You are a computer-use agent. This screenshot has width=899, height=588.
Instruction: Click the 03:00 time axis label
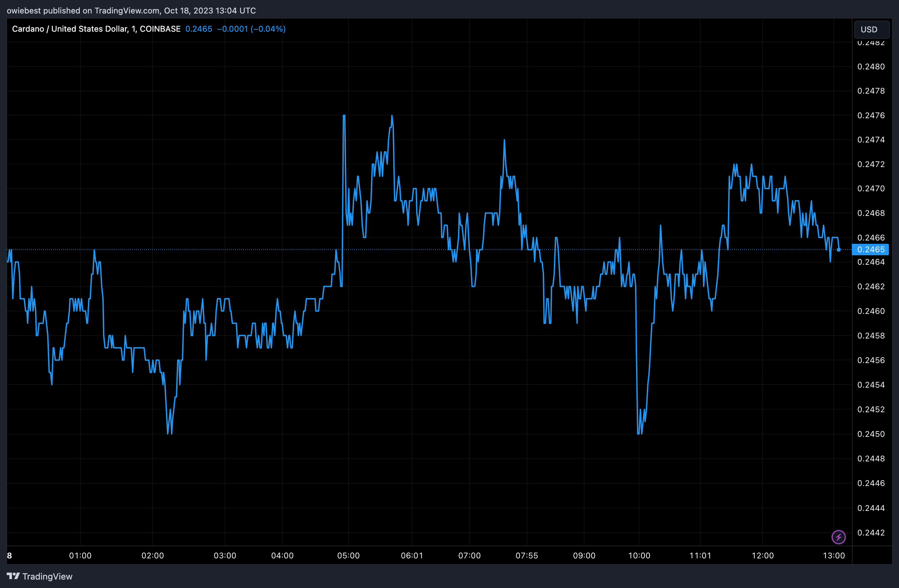coord(225,555)
